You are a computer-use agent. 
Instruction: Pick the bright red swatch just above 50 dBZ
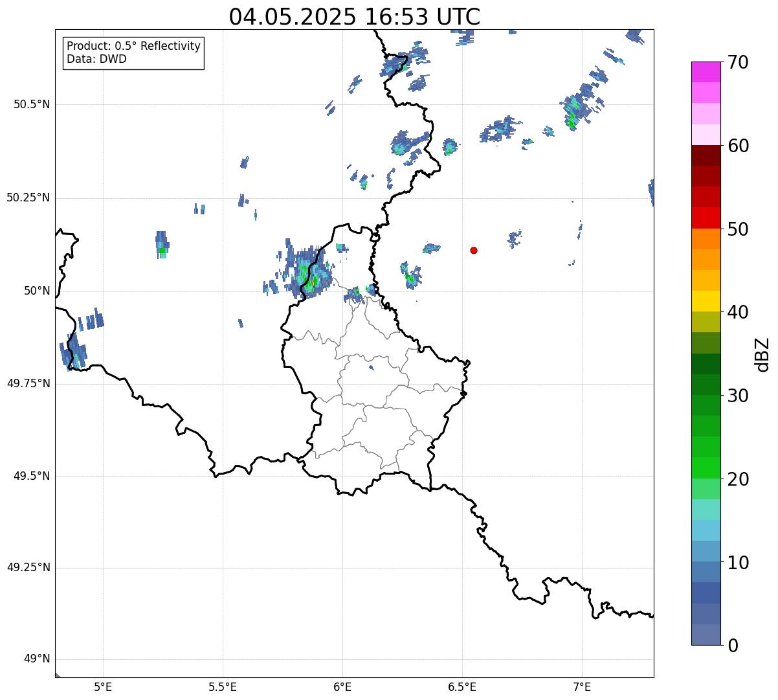pyautogui.click(x=706, y=218)
